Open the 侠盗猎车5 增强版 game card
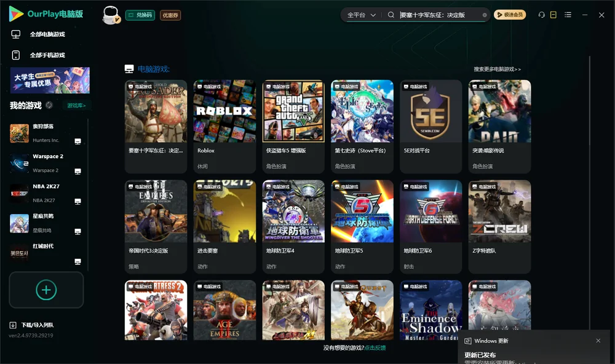615x364 pixels. click(293, 126)
